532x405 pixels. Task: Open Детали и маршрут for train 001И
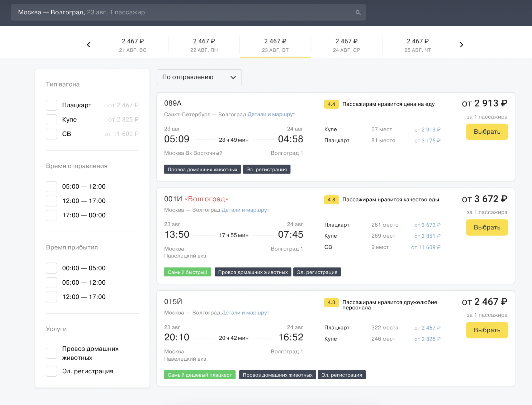[x=245, y=210]
